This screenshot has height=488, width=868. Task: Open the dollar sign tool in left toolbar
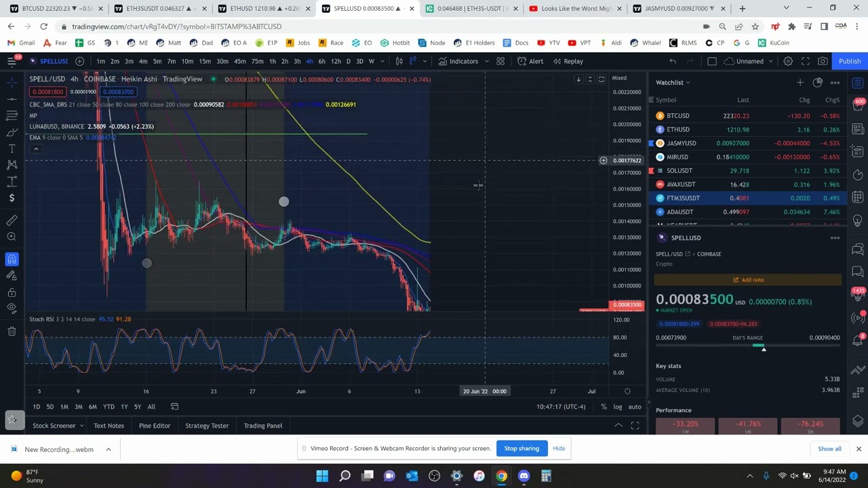[12, 198]
